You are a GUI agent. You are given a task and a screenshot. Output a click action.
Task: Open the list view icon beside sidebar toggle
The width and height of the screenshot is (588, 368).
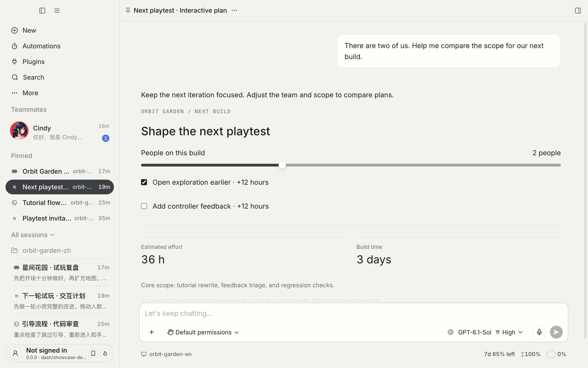[x=57, y=11]
